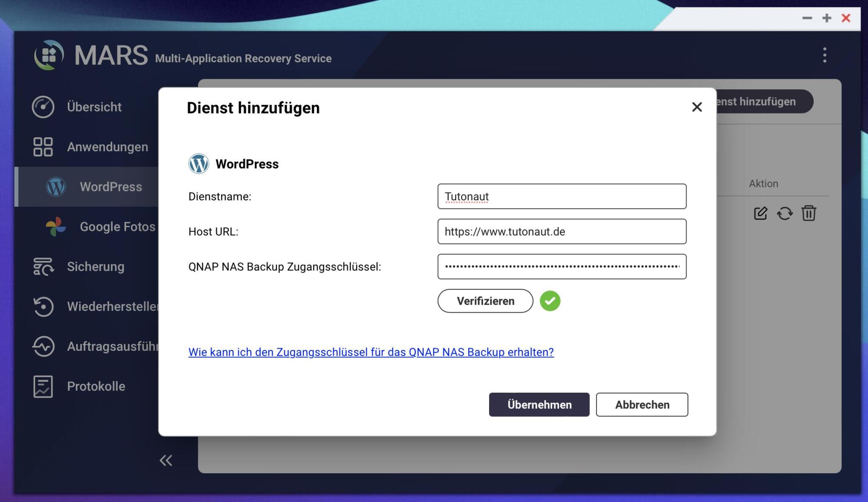Image resolution: width=868 pixels, height=502 pixels.
Task: Click the Dienst hinzufügen button behind dialog
Action: 765,101
